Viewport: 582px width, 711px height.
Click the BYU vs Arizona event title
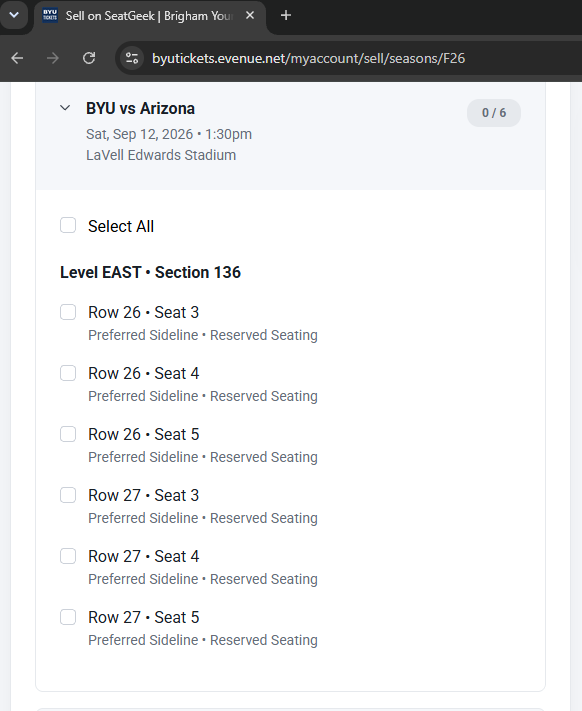[x=141, y=108]
